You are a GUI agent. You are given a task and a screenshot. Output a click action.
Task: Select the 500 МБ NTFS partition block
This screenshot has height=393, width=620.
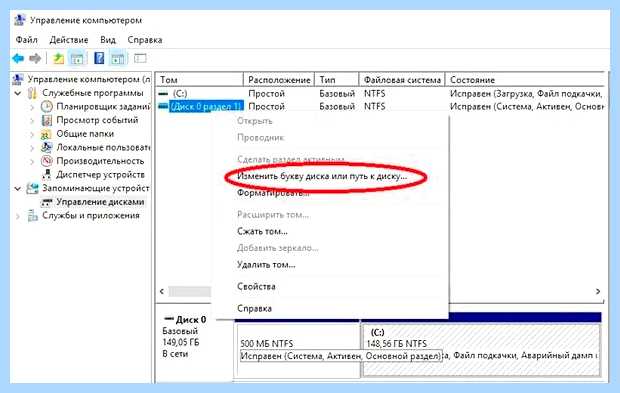point(298,350)
